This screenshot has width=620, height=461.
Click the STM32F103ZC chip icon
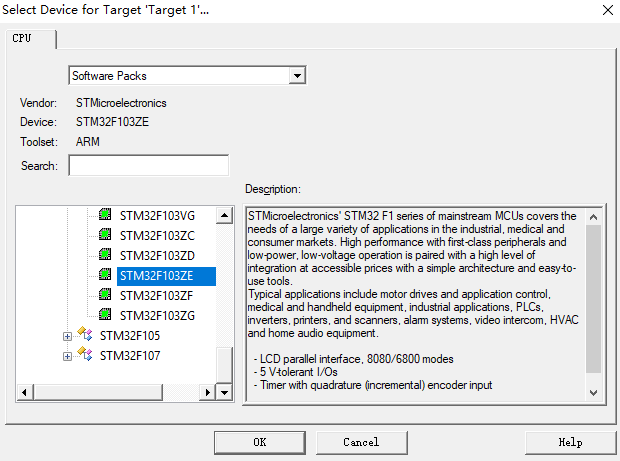point(105,234)
